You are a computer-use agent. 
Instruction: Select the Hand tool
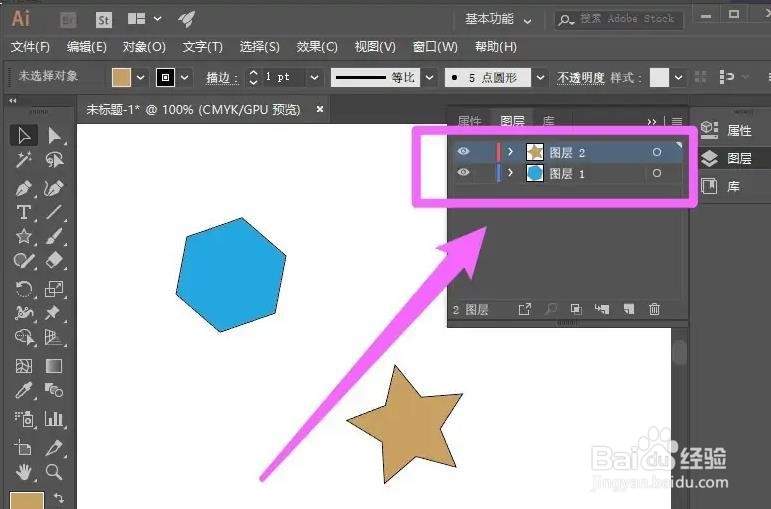24,472
